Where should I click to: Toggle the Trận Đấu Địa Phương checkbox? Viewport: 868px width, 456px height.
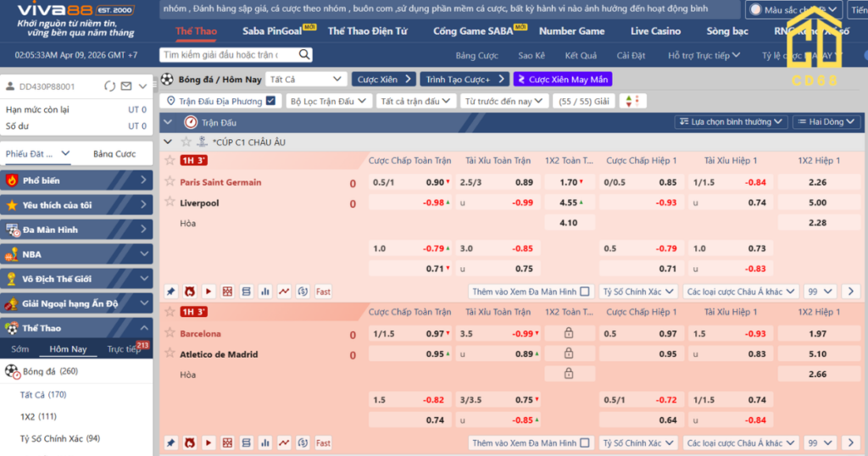pos(270,101)
